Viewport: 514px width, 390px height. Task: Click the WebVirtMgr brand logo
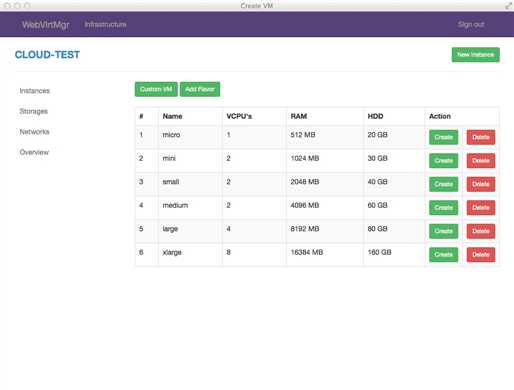pyautogui.click(x=46, y=25)
